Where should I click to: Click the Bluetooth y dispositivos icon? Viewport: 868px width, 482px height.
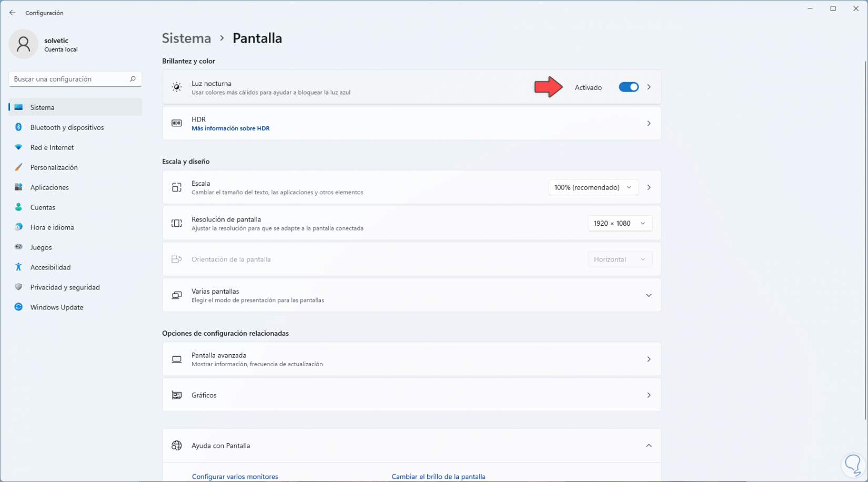pyautogui.click(x=18, y=127)
